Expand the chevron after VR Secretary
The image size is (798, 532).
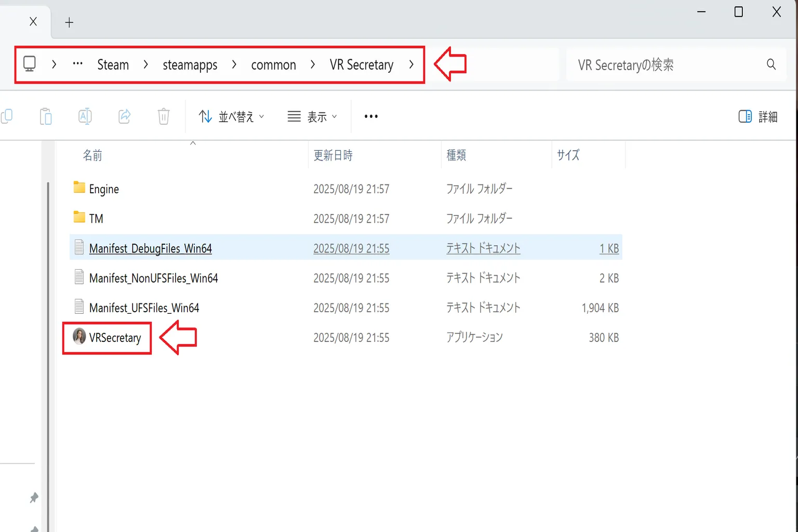[411, 64]
